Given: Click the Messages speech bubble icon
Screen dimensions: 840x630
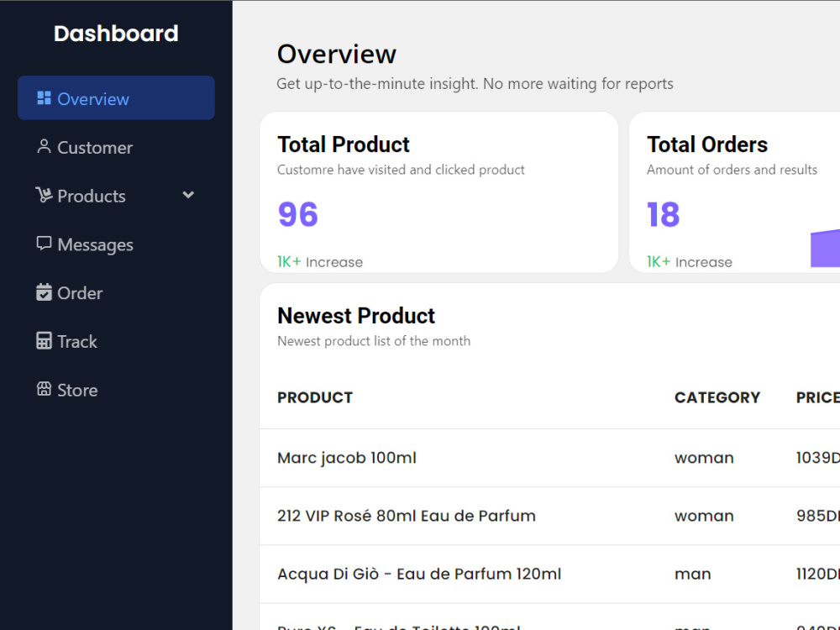Looking at the screenshot, I should pos(44,244).
